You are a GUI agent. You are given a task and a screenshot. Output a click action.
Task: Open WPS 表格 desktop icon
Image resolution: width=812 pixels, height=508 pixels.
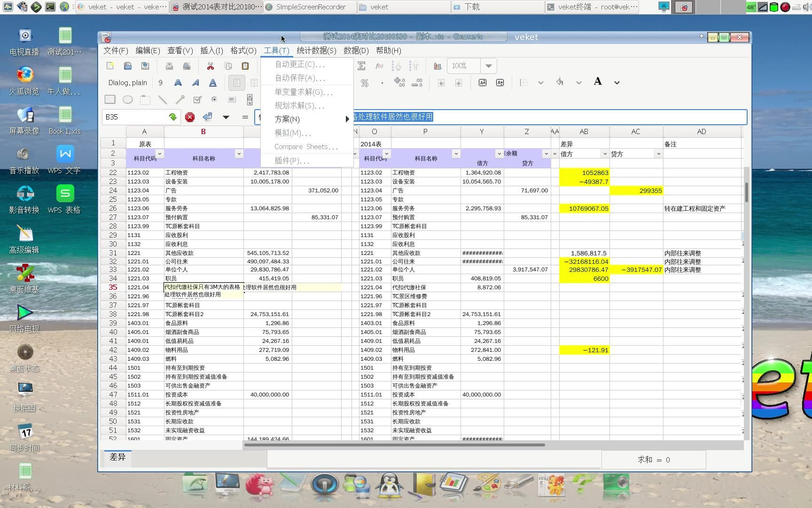pyautogui.click(x=64, y=199)
